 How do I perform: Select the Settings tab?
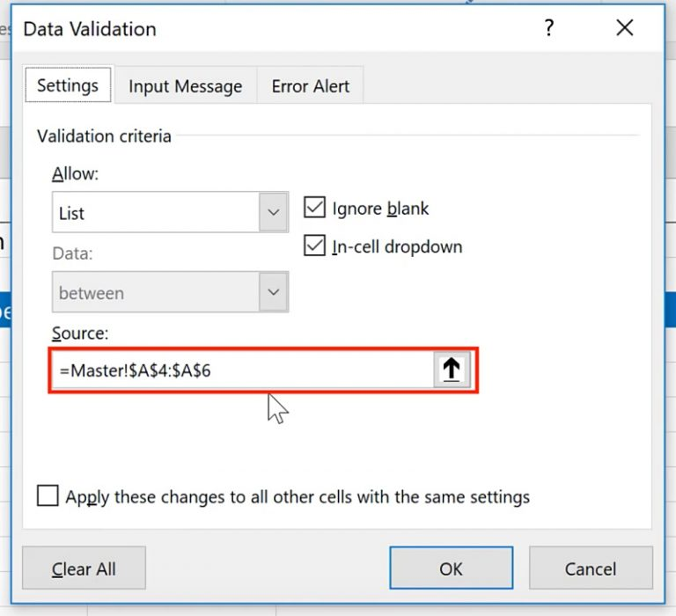pos(68,85)
